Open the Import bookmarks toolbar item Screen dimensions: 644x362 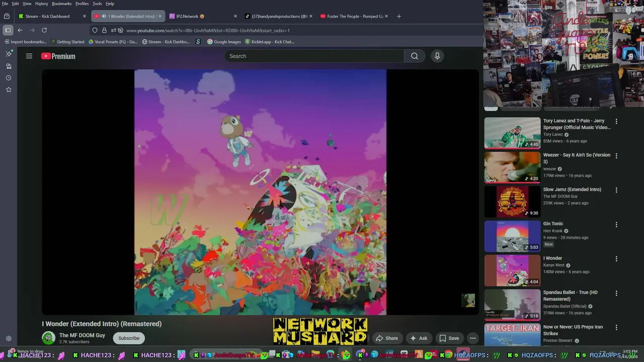pos(25,42)
